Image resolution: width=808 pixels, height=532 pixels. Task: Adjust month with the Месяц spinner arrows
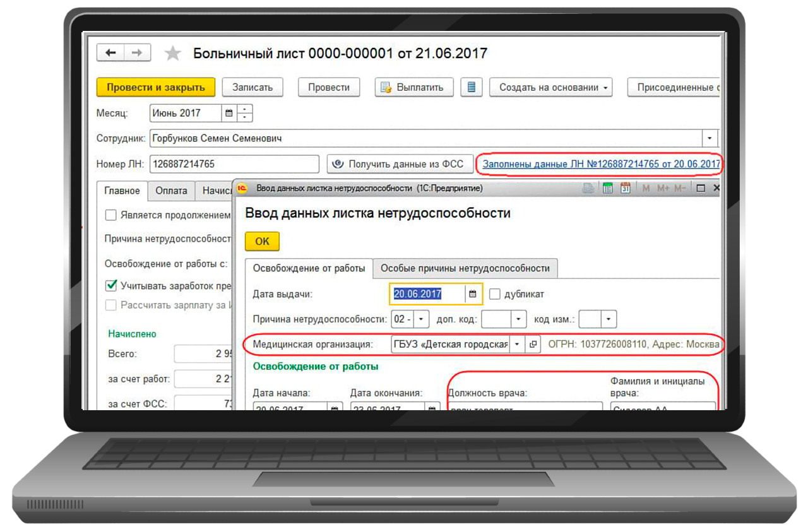tap(244, 114)
